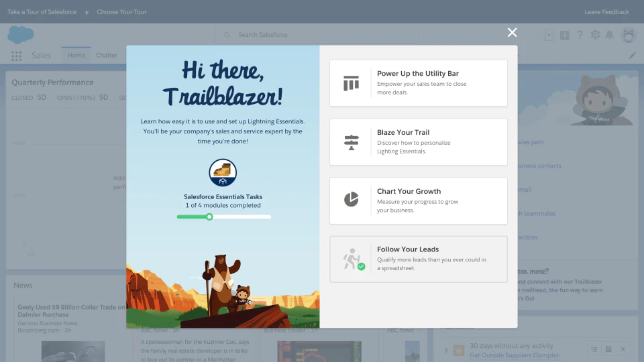Click the hiking boot Essentials badge
644x362 pixels.
tap(223, 173)
